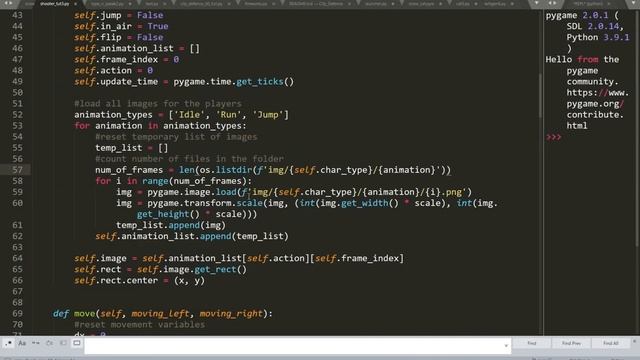Click 'self.animation_list = []' on line 46
640x360 pixels.
(x=137, y=48)
